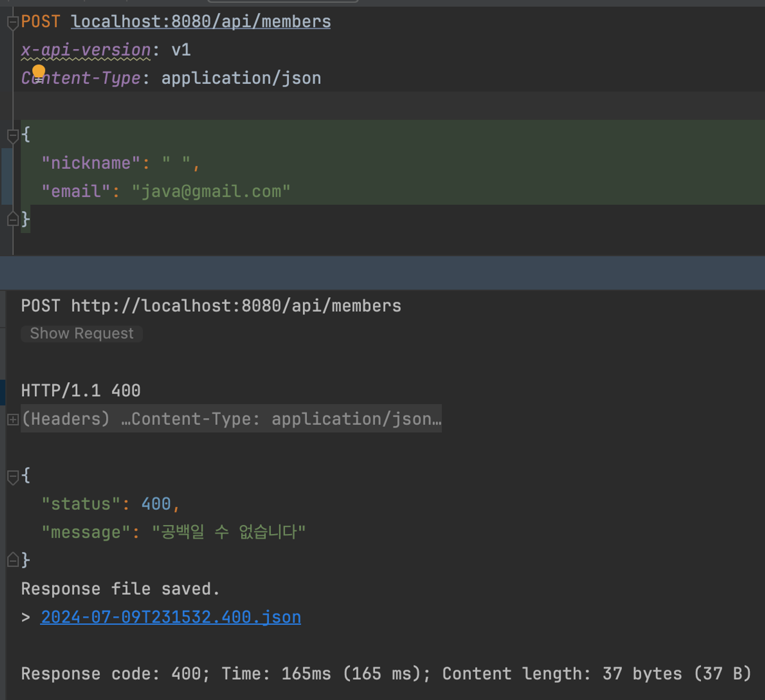Collapse the POST request fold marker

tap(13, 23)
